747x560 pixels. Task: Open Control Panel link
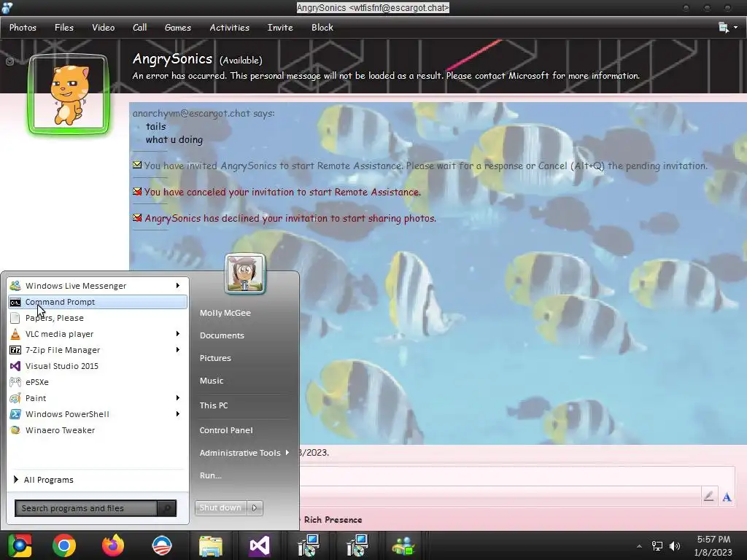pyautogui.click(x=226, y=430)
